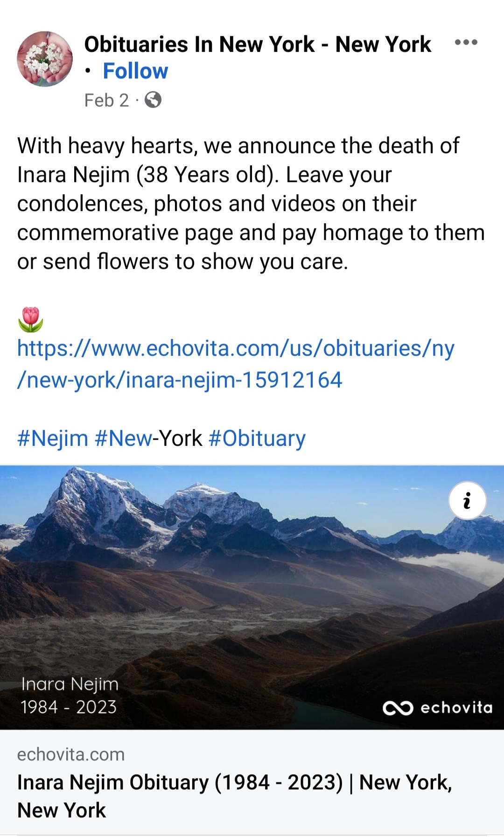The width and height of the screenshot is (504, 837).
Task: Follow the Obituaries In New York page
Action: point(135,71)
